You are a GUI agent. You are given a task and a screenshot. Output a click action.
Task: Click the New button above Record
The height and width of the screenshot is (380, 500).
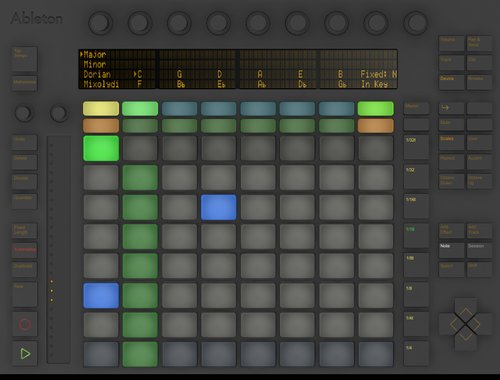pos(25,295)
